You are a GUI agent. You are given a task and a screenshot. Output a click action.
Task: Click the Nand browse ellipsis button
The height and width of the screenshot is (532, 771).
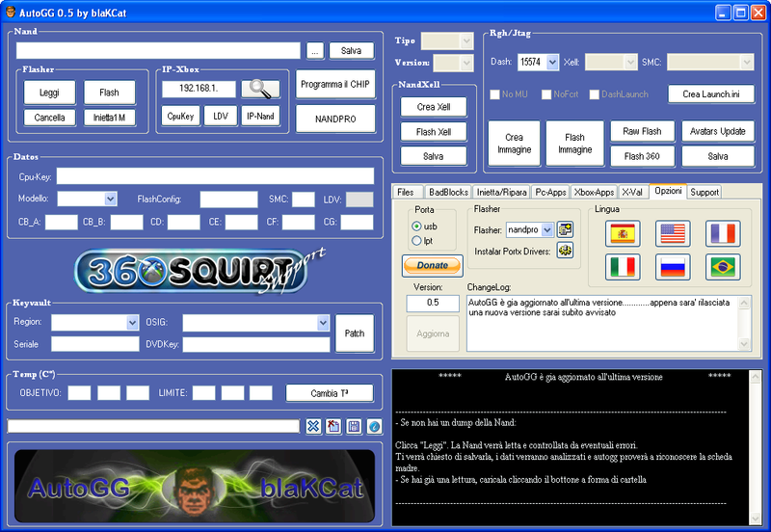[x=315, y=51]
